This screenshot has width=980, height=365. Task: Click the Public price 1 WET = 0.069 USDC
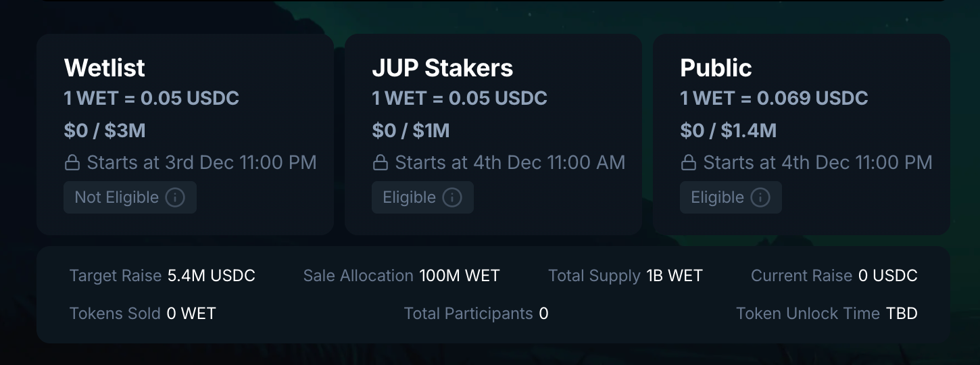[x=774, y=99]
